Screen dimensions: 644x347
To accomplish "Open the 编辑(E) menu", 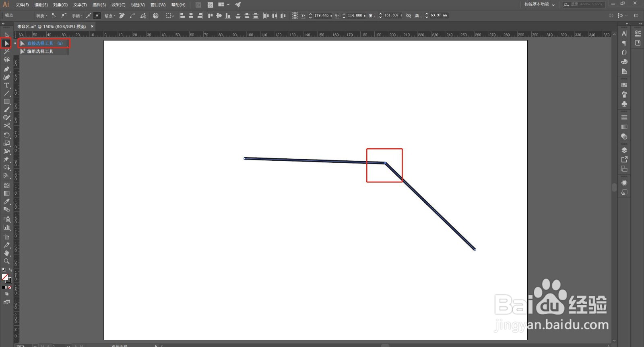I will point(41,5).
